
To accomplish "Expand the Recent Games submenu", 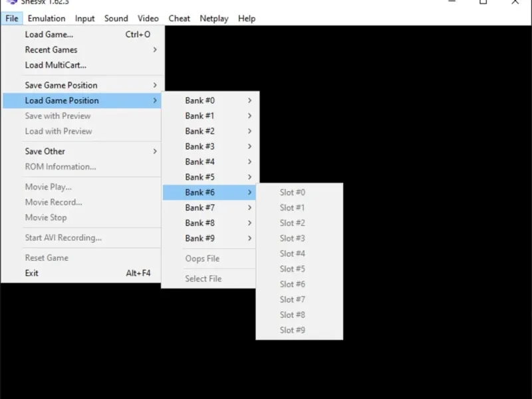I will 82,49.
